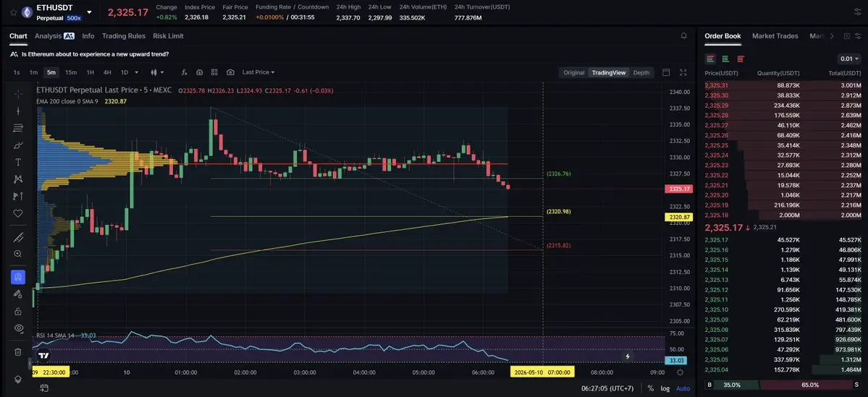Click the bid price 2,325.17 row

pos(783,240)
